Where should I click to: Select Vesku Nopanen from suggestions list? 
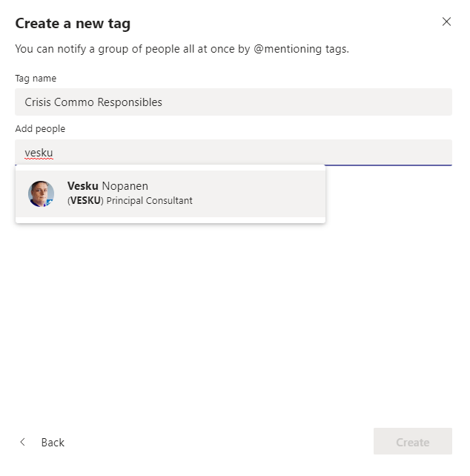pos(170,194)
